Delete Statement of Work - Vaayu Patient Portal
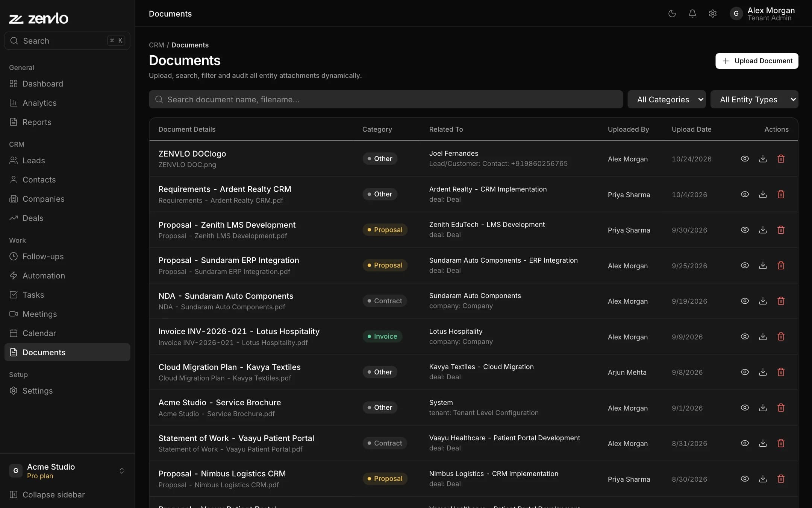 tap(781, 443)
